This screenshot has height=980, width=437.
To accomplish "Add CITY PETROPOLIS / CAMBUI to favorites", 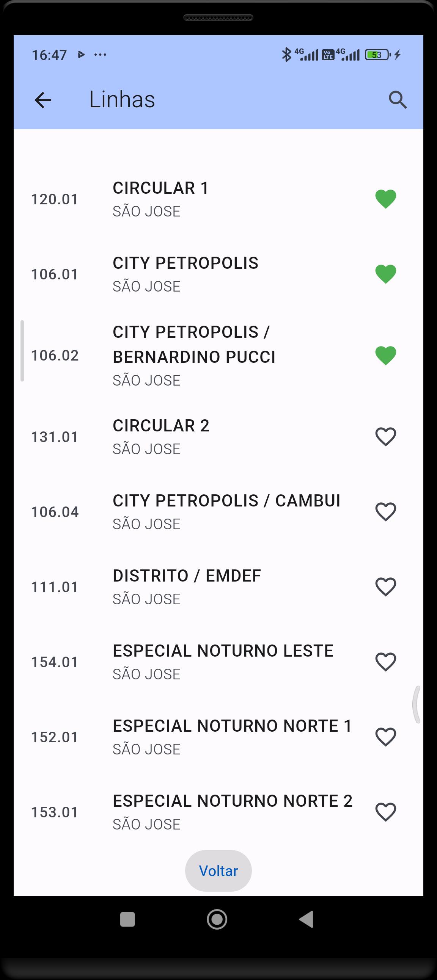I will 386,512.
